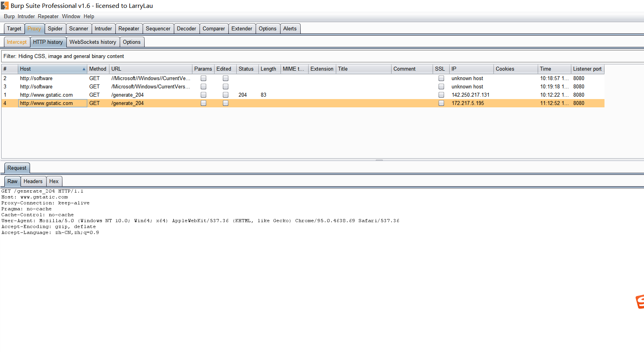This screenshot has width=644, height=352.
Task: Open the Help menu
Action: click(x=89, y=16)
